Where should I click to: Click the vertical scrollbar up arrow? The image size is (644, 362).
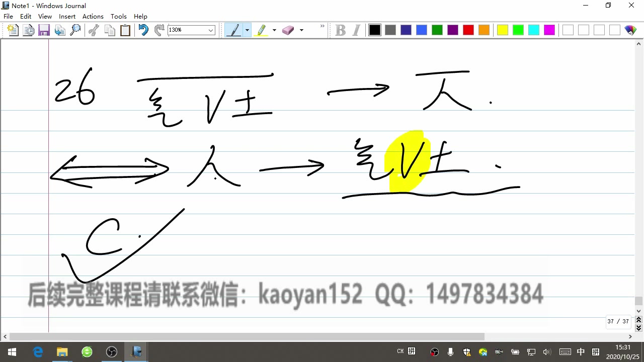(639, 44)
